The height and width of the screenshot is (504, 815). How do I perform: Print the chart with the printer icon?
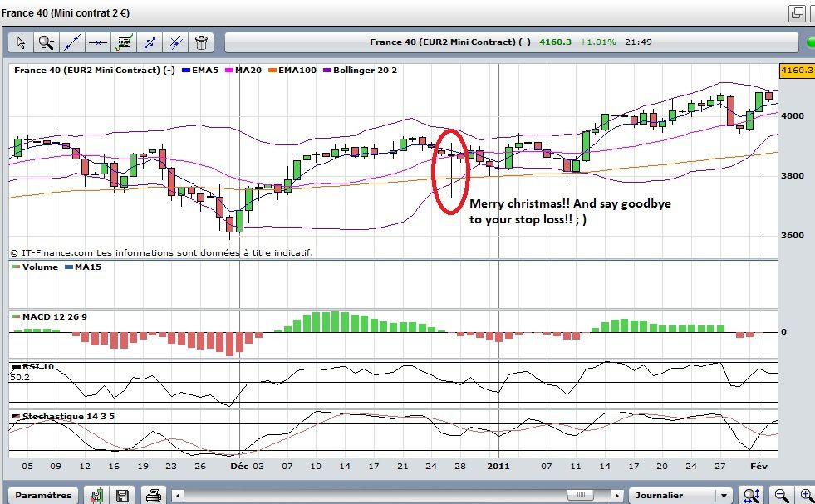click(x=153, y=495)
